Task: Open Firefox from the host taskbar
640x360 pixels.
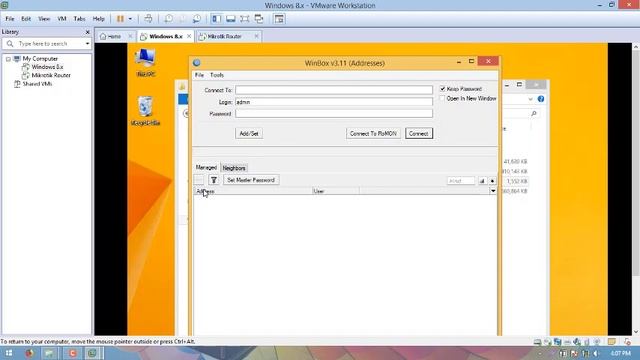Action: pos(29,353)
